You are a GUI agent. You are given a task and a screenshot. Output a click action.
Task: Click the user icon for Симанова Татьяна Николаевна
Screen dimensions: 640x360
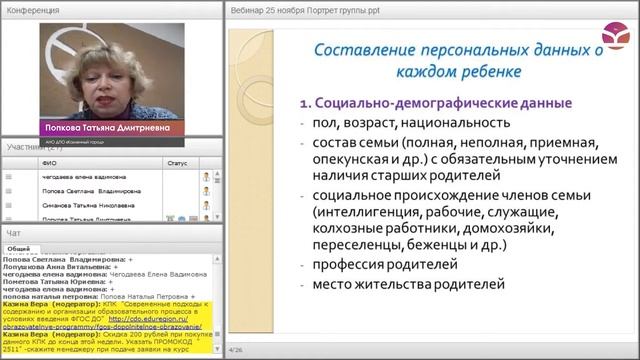coord(206,205)
